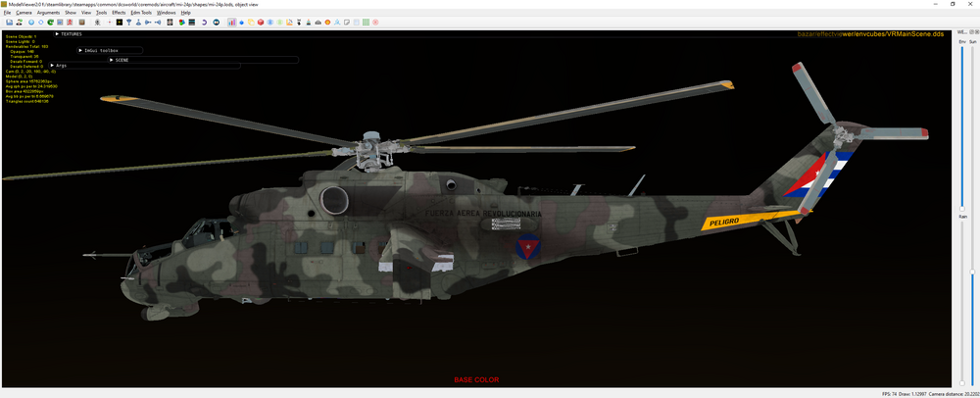
Task: Open the Camera menu
Action: (x=24, y=13)
